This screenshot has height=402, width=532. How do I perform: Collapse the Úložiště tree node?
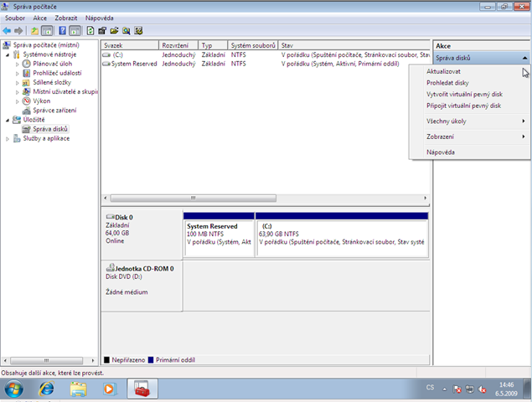pos(8,120)
